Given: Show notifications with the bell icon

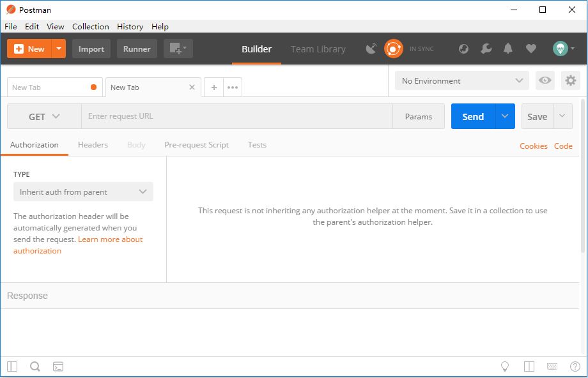Looking at the screenshot, I should 508,49.
